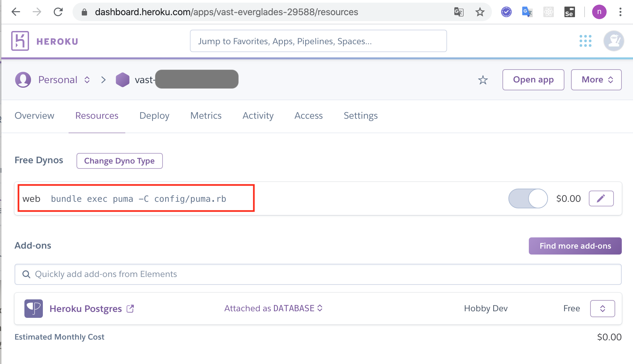Click the Hobby Dev plan text
Viewport: 633px width, 364px height.
point(486,308)
